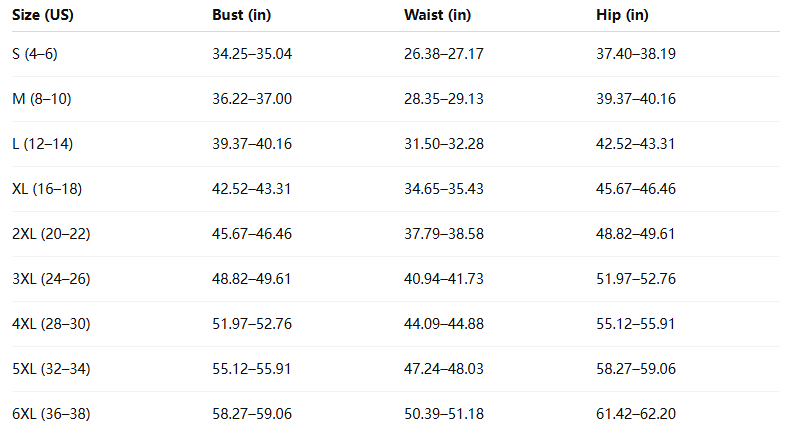Click the 4XL (28–30) size label
794x434 pixels.
click(x=51, y=324)
